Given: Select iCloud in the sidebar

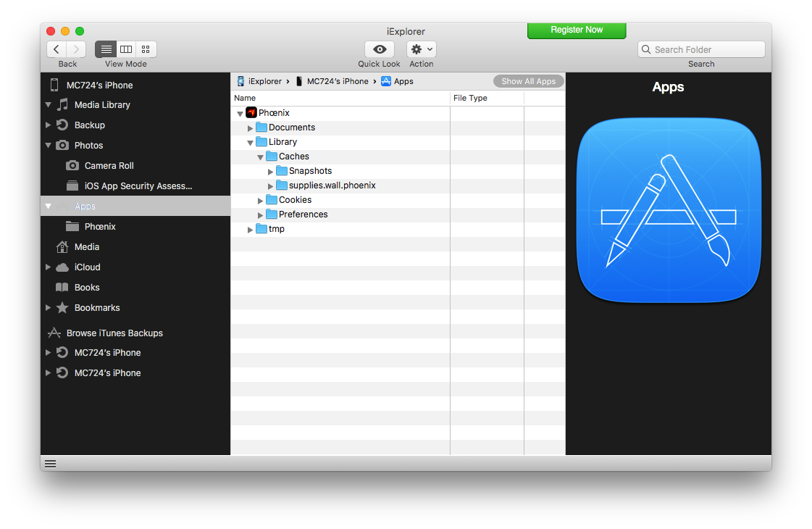Looking at the screenshot, I should [x=87, y=267].
